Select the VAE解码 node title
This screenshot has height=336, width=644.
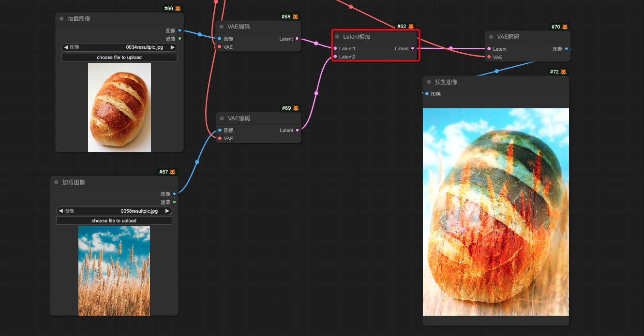[x=508, y=37]
